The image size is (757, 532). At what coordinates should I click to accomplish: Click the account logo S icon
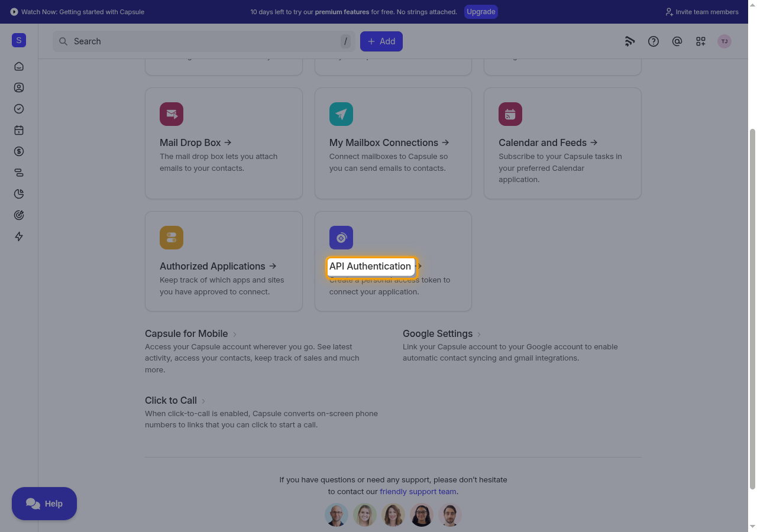point(19,40)
